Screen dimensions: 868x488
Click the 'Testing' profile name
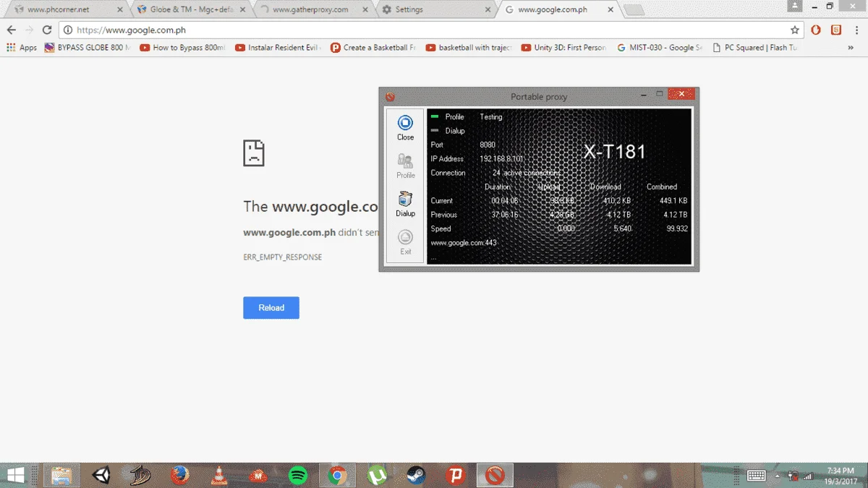[x=491, y=116]
